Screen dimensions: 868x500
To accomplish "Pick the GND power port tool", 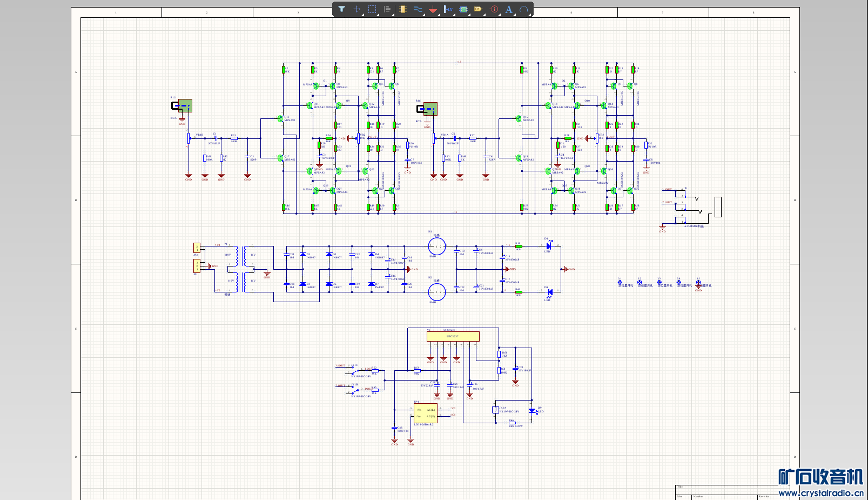I will 433,9.
